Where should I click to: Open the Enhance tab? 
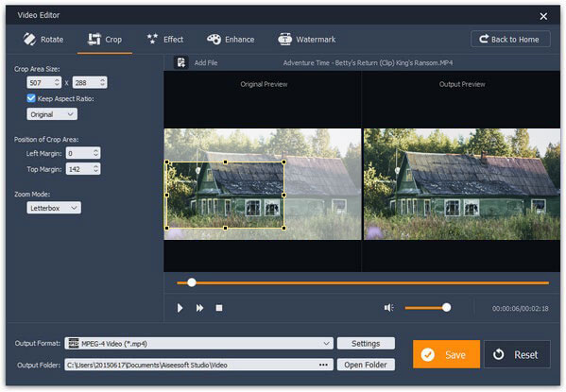pyautogui.click(x=231, y=40)
